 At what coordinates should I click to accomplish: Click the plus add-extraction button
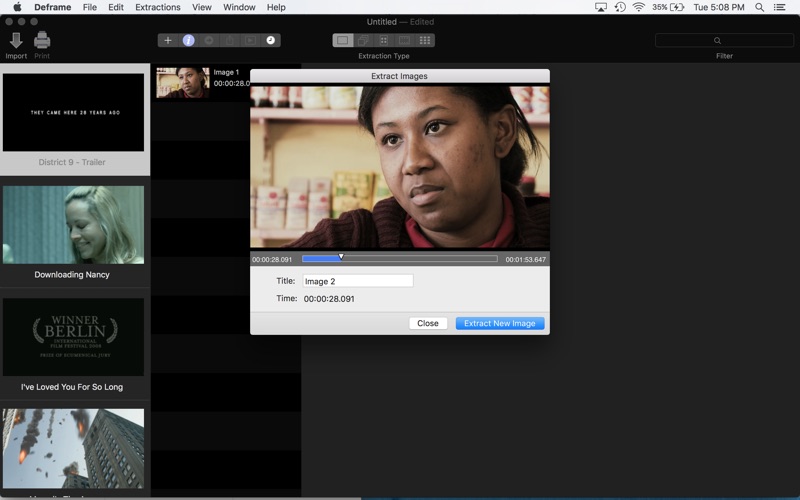(168, 40)
